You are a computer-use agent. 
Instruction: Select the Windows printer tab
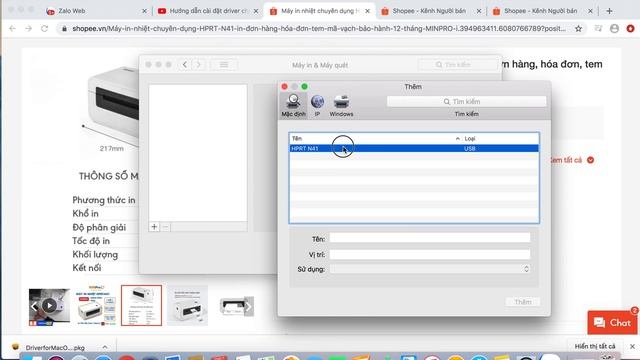[x=341, y=105]
